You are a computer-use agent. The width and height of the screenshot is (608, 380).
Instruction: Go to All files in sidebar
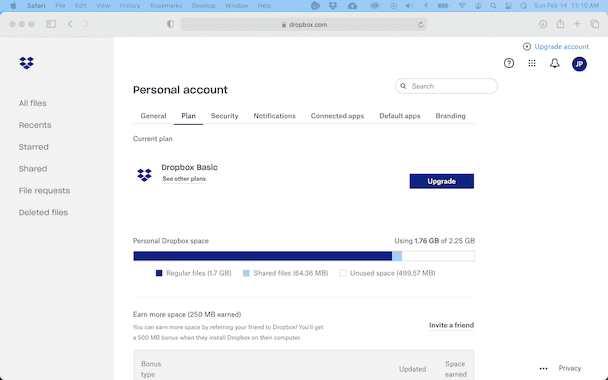(33, 103)
